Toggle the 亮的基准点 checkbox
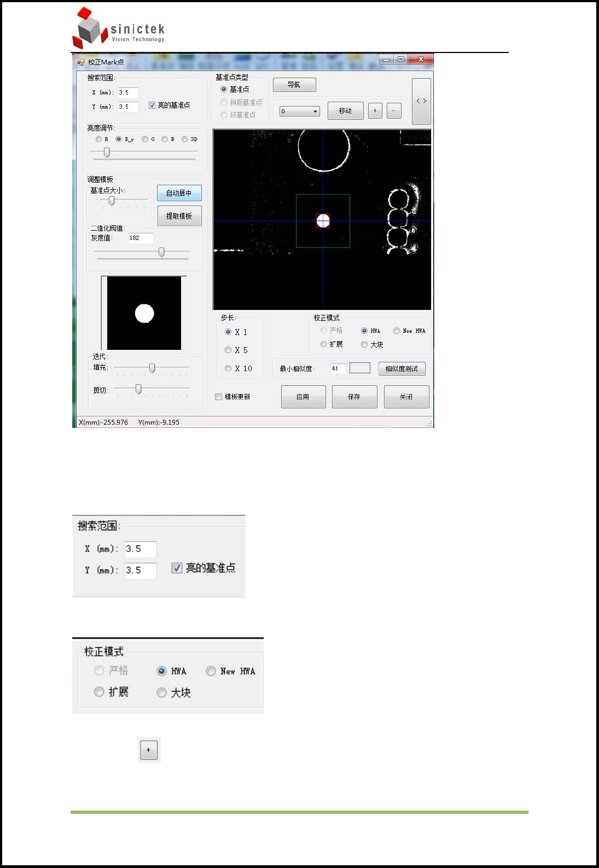This screenshot has width=599, height=868. [152, 105]
